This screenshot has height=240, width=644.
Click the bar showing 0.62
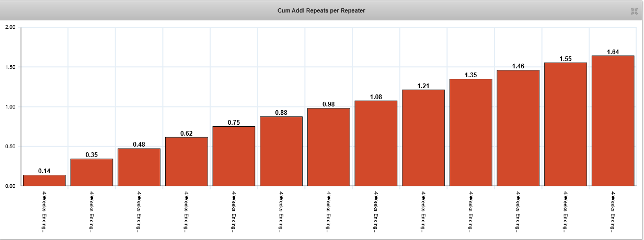187,162
